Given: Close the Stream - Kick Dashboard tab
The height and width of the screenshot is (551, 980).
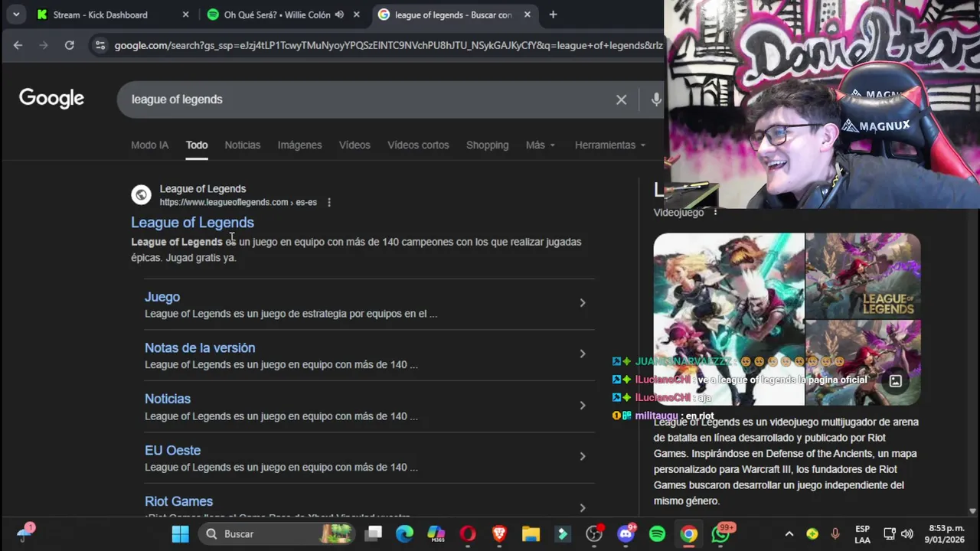Looking at the screenshot, I should (x=185, y=15).
